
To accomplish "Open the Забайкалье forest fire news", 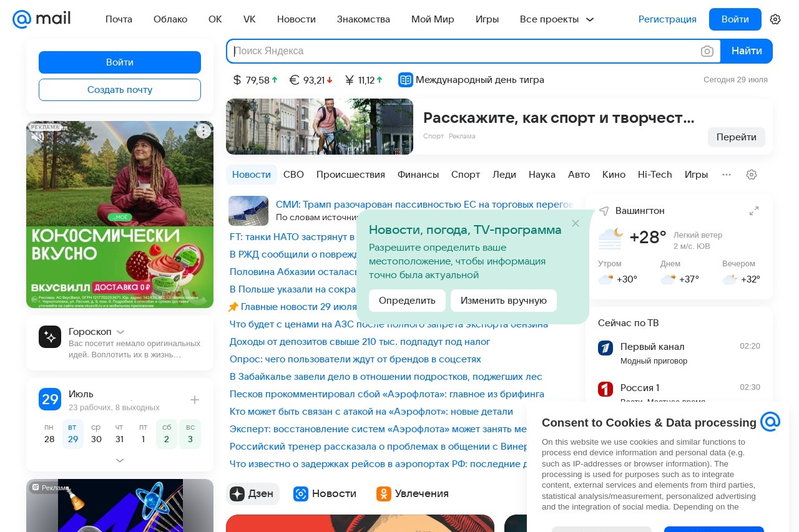I will point(386,377).
